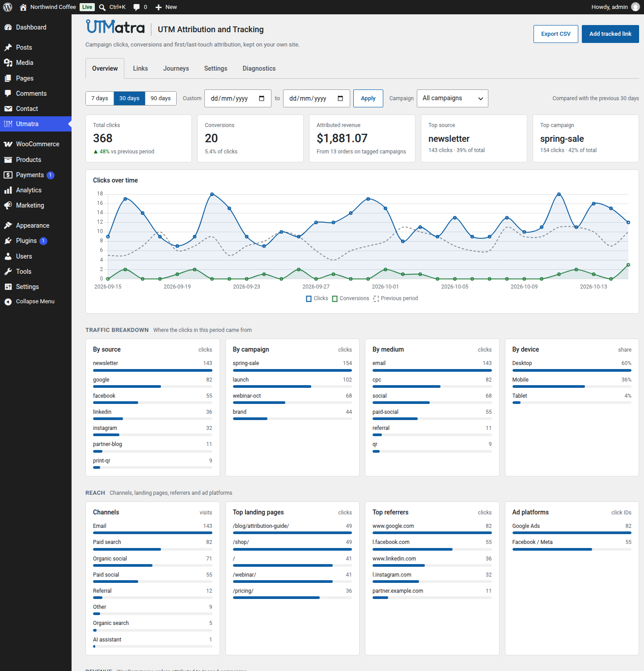644x671 pixels.
Task: Select the 7 days range
Action: coord(99,98)
